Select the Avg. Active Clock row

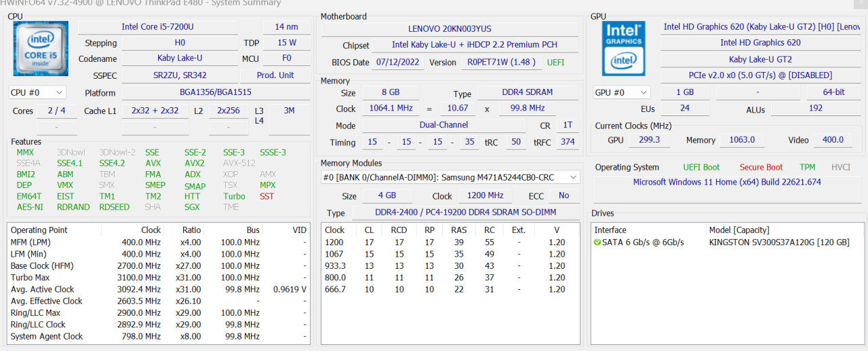[x=159, y=289]
